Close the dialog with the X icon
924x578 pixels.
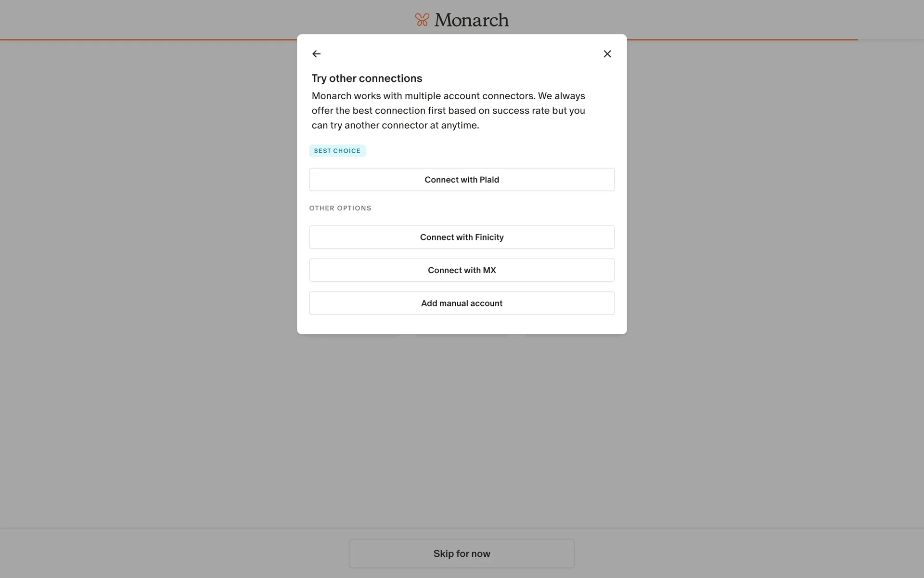pyautogui.click(x=607, y=54)
